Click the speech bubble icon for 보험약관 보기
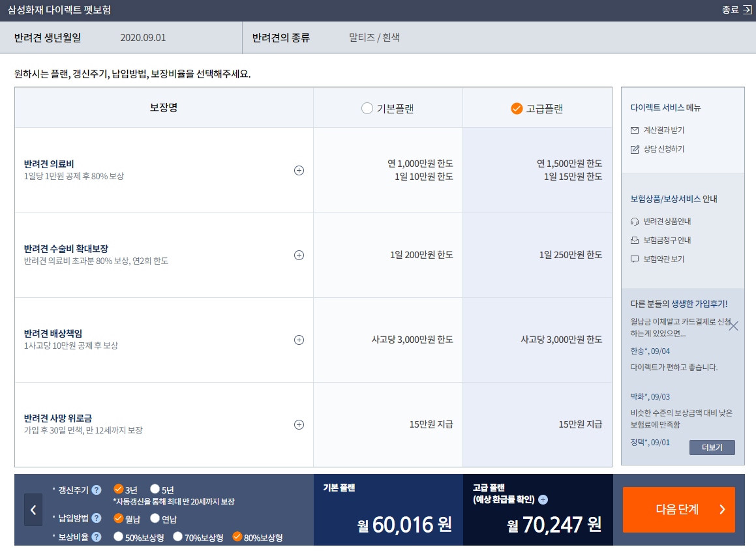756x558 pixels. (x=635, y=259)
